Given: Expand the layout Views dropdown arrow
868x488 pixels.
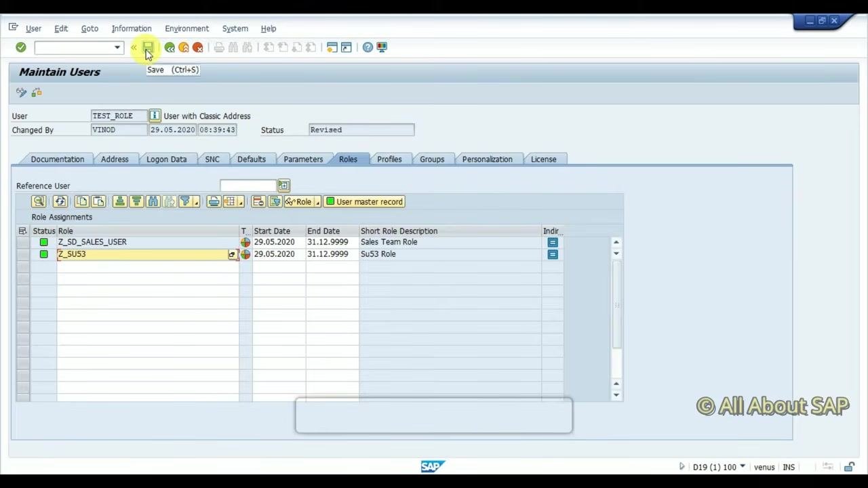Looking at the screenshot, I should click(240, 202).
